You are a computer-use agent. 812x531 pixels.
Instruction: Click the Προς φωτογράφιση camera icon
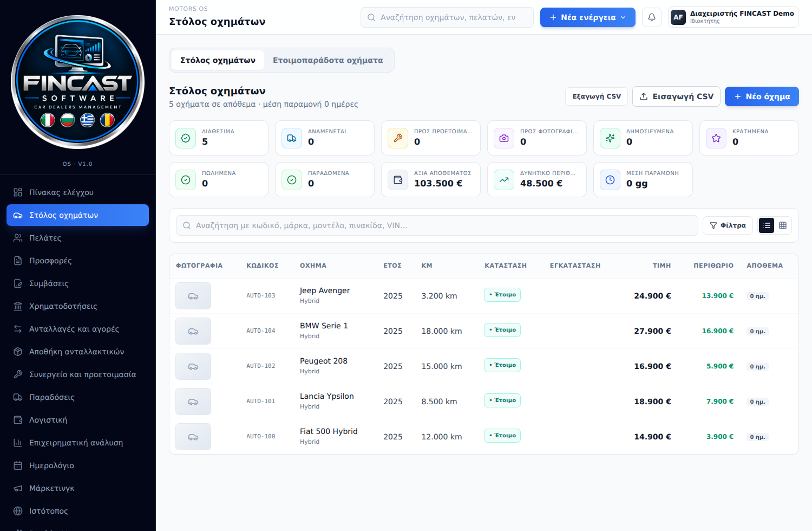coord(504,138)
